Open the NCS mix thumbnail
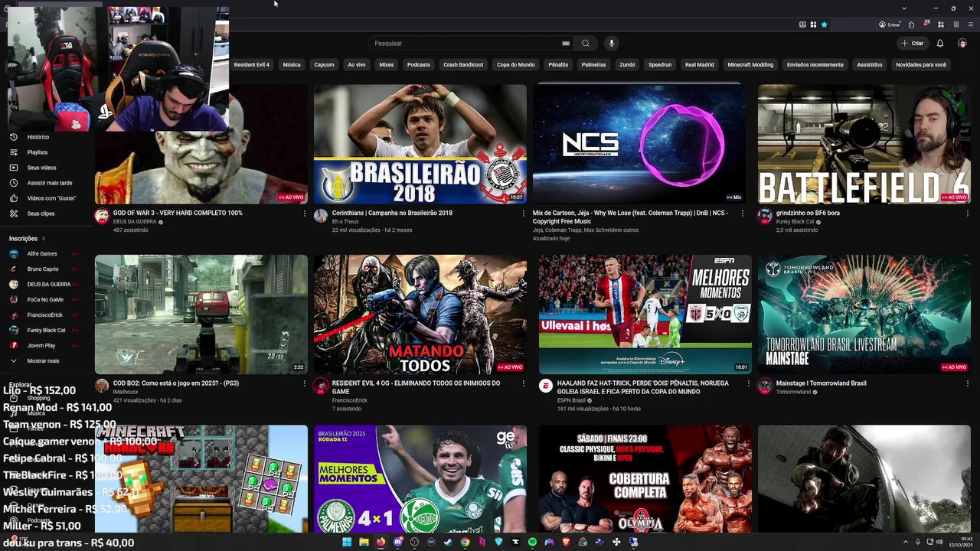The image size is (980, 551). coord(639,144)
